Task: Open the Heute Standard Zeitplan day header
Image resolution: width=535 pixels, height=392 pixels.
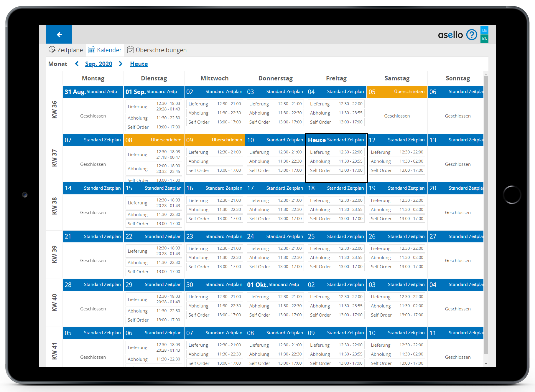Action: 336,140
